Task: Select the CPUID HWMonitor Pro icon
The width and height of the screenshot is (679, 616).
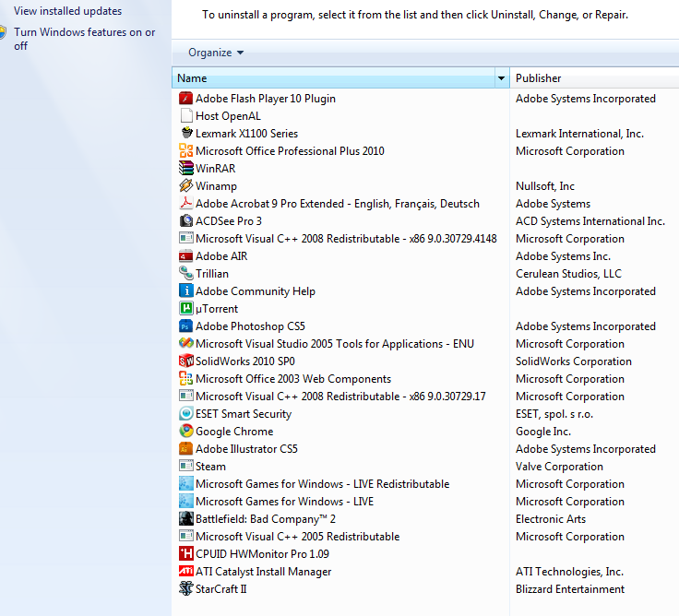Action: coord(186,554)
